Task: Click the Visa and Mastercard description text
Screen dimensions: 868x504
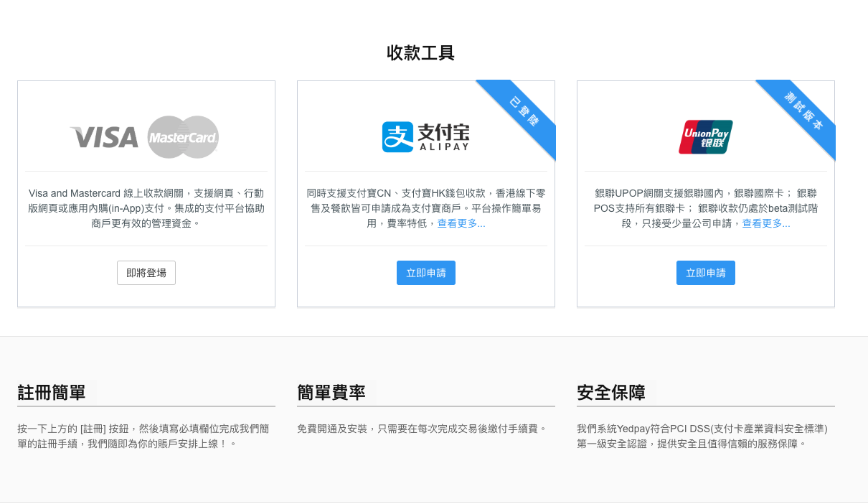Action: (146, 208)
